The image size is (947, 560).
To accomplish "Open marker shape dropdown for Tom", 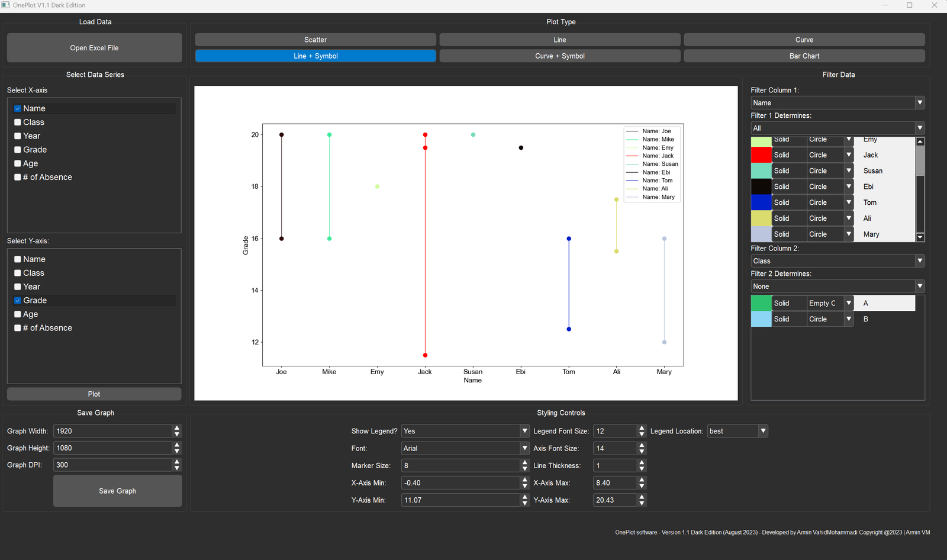I will click(x=849, y=202).
